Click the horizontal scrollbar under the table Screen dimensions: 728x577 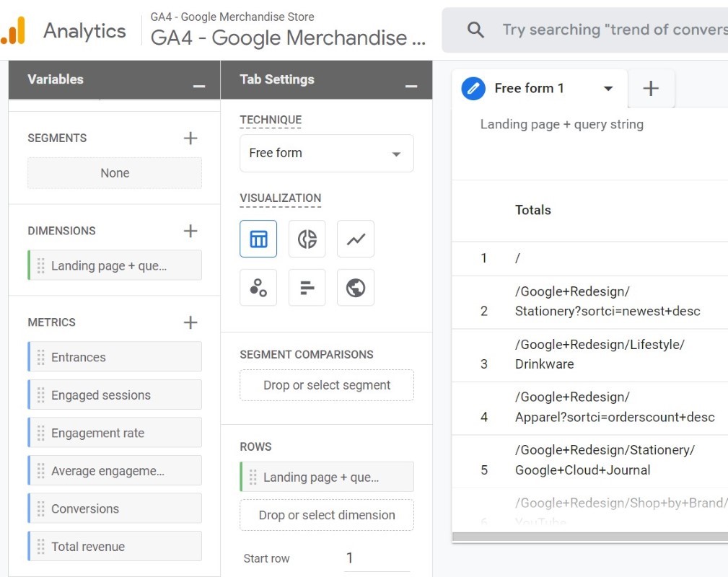click(589, 537)
